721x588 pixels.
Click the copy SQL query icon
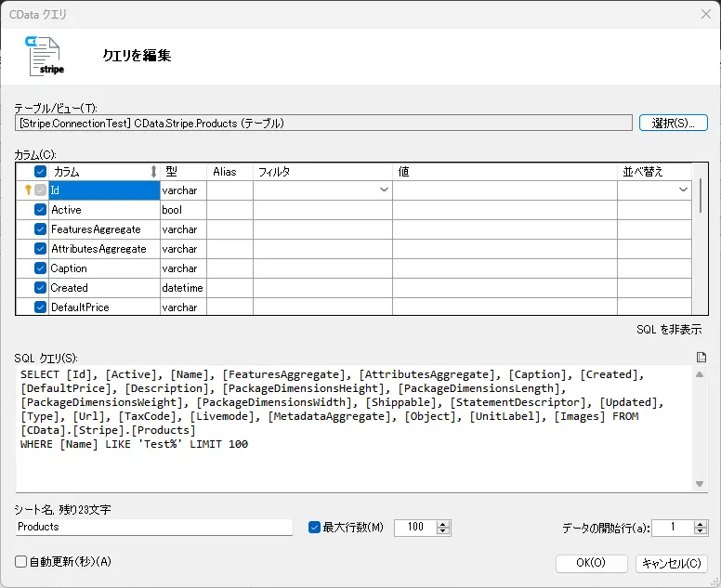coord(701,358)
